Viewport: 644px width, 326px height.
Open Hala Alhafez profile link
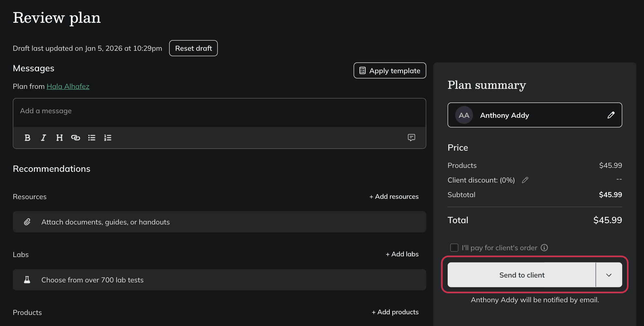pyautogui.click(x=68, y=86)
